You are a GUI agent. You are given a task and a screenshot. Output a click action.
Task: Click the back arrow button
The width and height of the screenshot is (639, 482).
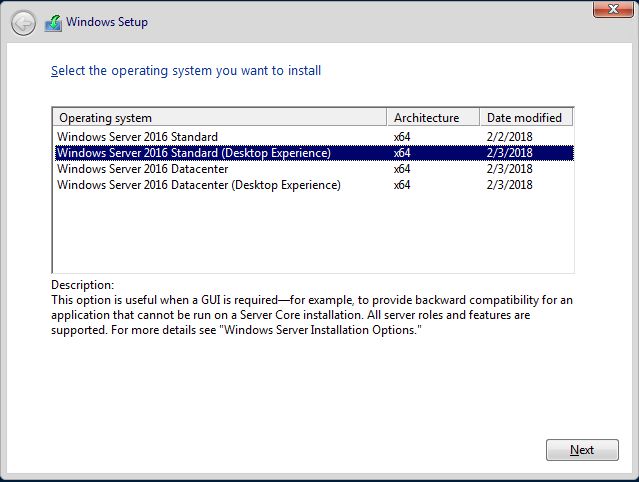coord(23,23)
